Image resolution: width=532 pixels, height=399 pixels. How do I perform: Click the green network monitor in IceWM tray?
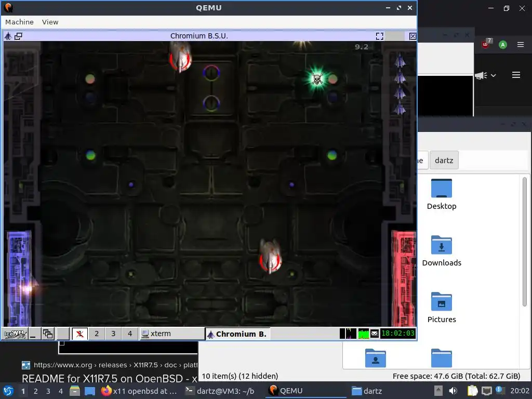[363, 334]
